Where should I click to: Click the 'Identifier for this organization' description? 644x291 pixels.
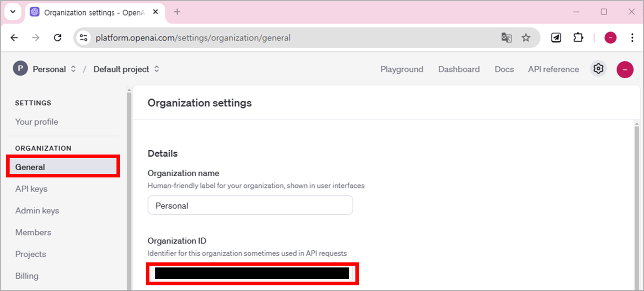tap(247, 253)
